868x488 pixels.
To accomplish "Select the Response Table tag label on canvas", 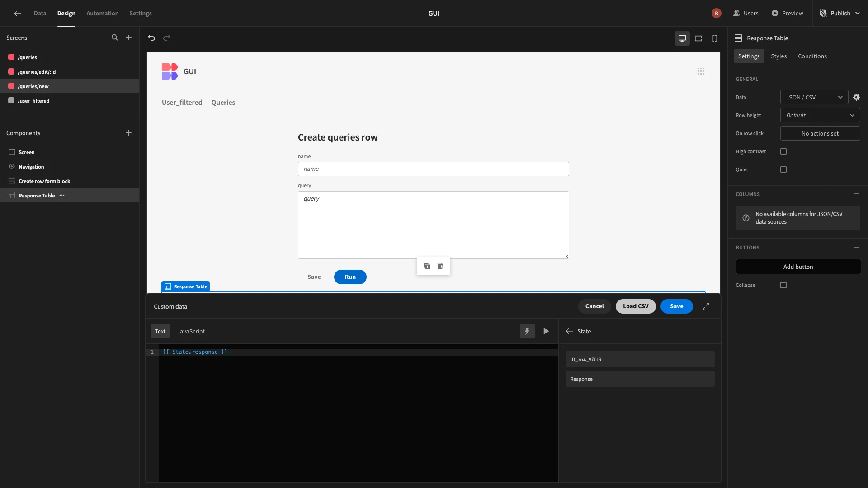I will (x=186, y=286).
